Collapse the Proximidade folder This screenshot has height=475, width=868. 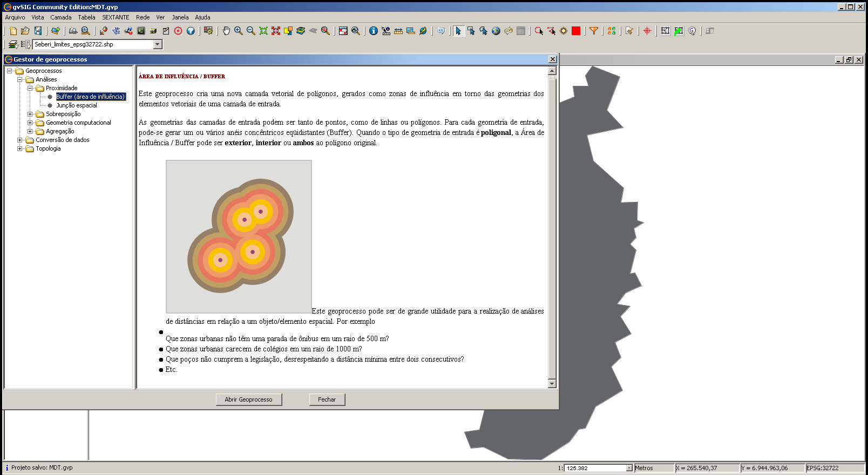[x=30, y=88]
